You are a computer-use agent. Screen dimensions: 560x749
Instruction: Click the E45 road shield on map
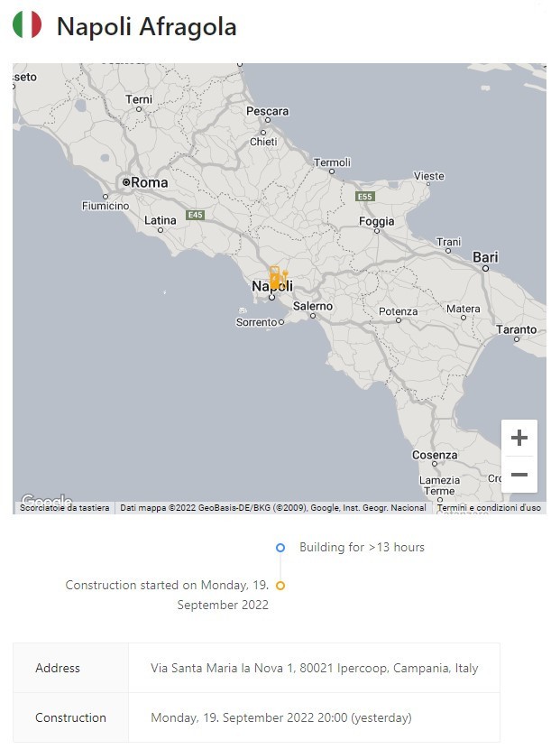click(x=196, y=215)
